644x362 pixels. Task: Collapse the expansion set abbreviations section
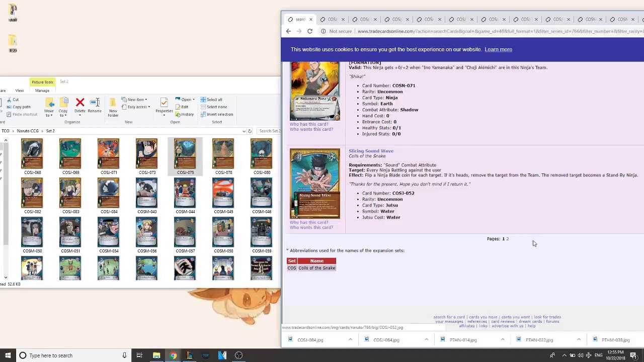(x=288, y=250)
